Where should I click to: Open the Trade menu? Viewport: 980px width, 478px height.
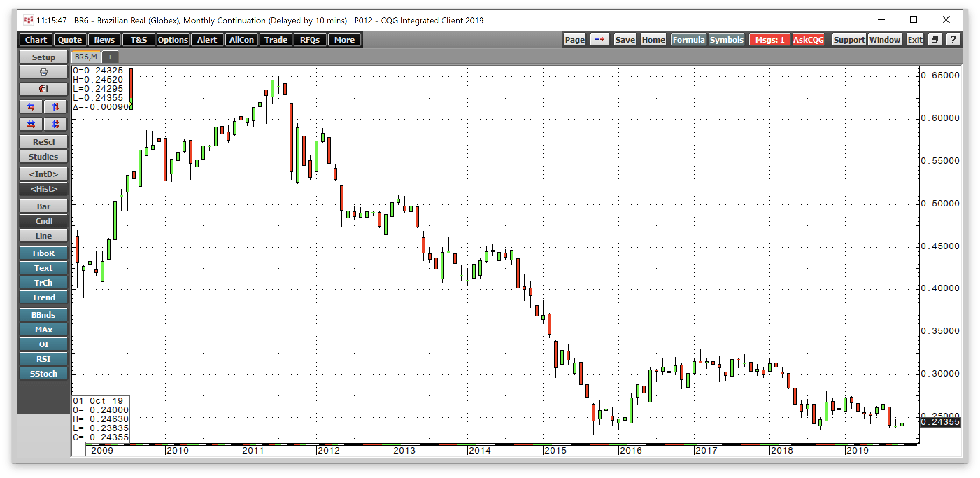276,40
